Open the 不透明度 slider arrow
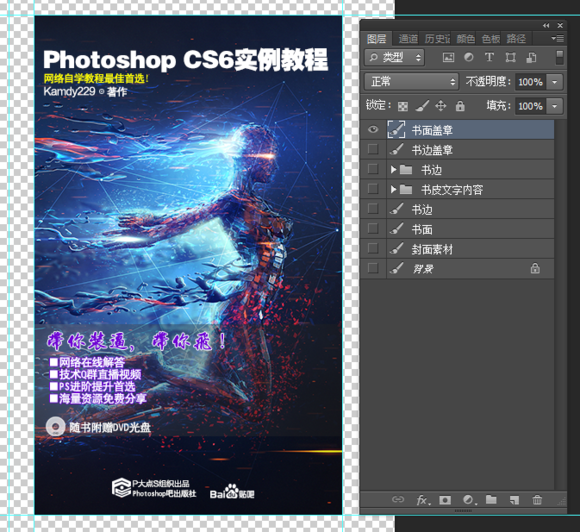The width and height of the screenshot is (580, 532). [554, 82]
